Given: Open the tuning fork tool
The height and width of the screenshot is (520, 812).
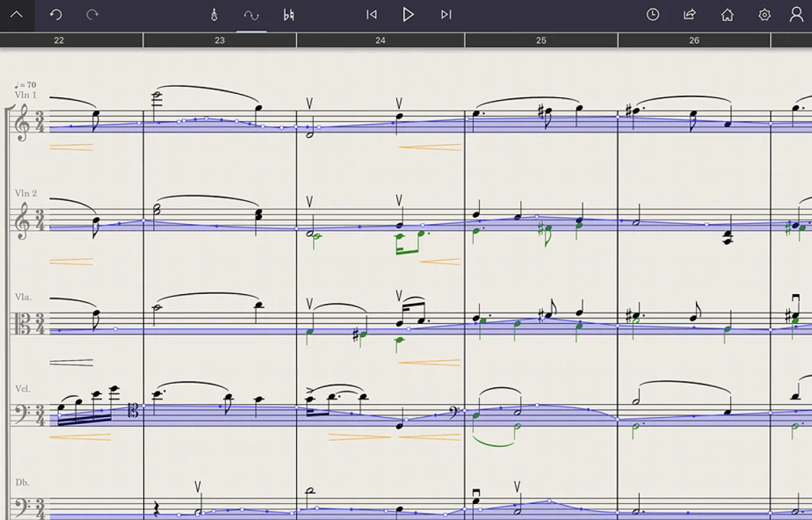Looking at the screenshot, I should tap(214, 15).
